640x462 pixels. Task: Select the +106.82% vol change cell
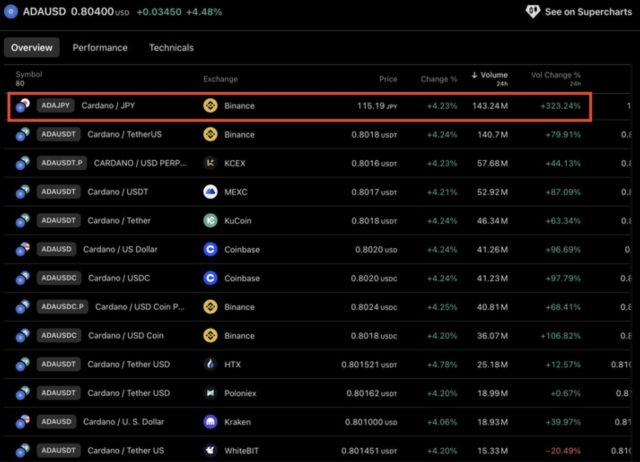[x=560, y=336]
